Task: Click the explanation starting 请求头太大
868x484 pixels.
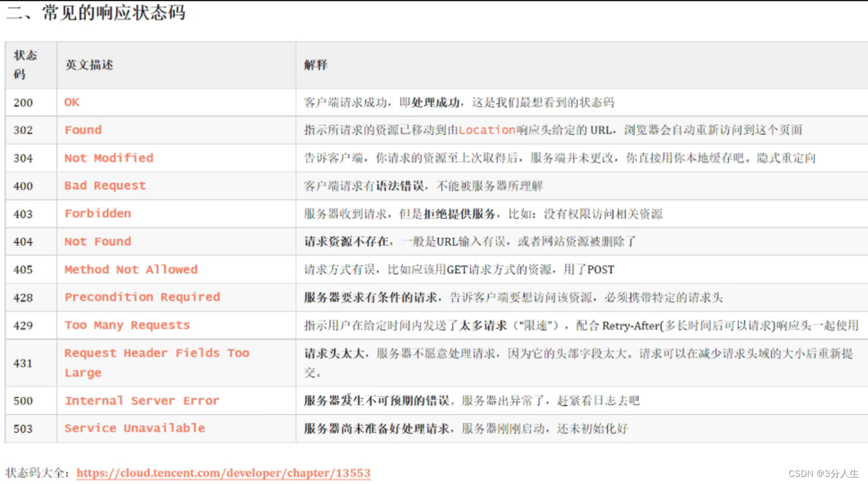Action: tap(578, 363)
